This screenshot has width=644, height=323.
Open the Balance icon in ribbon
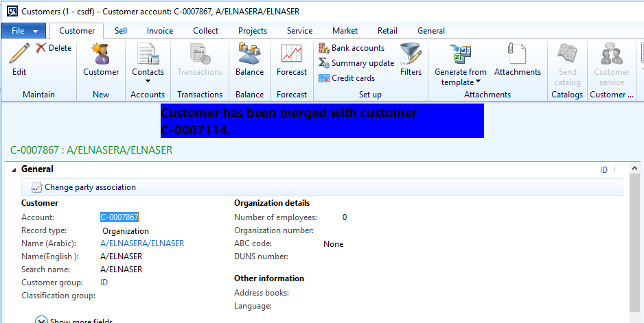[249, 55]
